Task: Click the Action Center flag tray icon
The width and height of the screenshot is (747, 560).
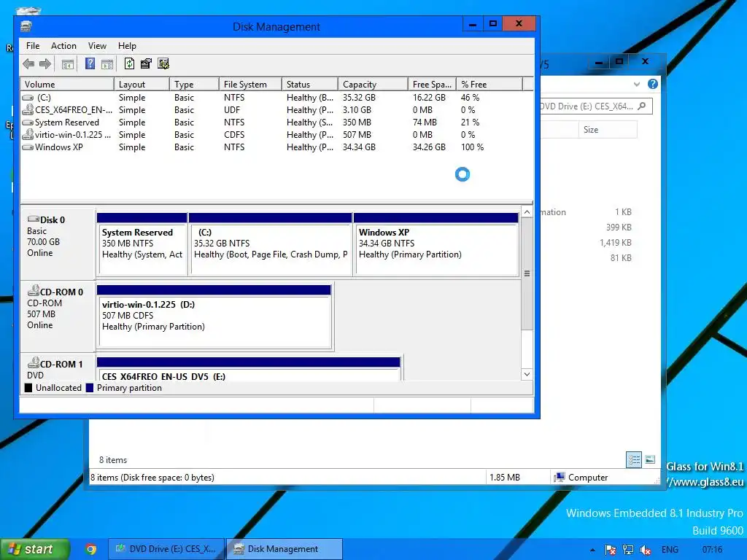Action: pos(611,550)
